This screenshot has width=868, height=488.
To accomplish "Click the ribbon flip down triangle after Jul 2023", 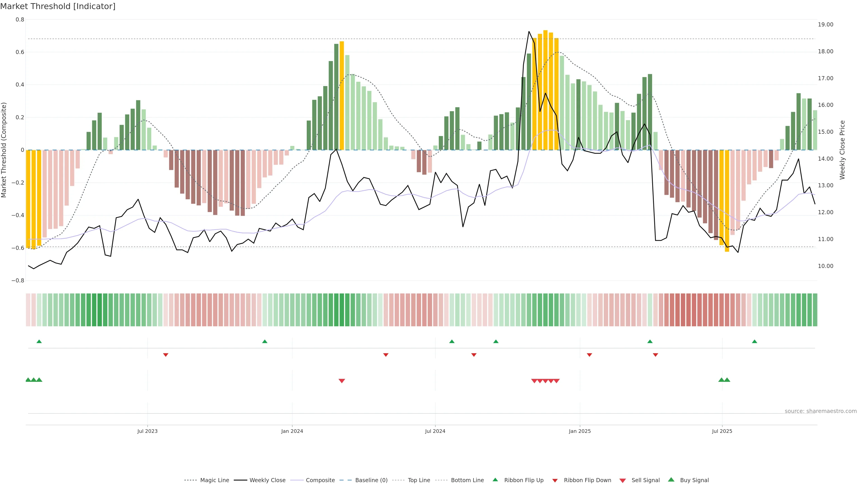I will click(x=165, y=355).
